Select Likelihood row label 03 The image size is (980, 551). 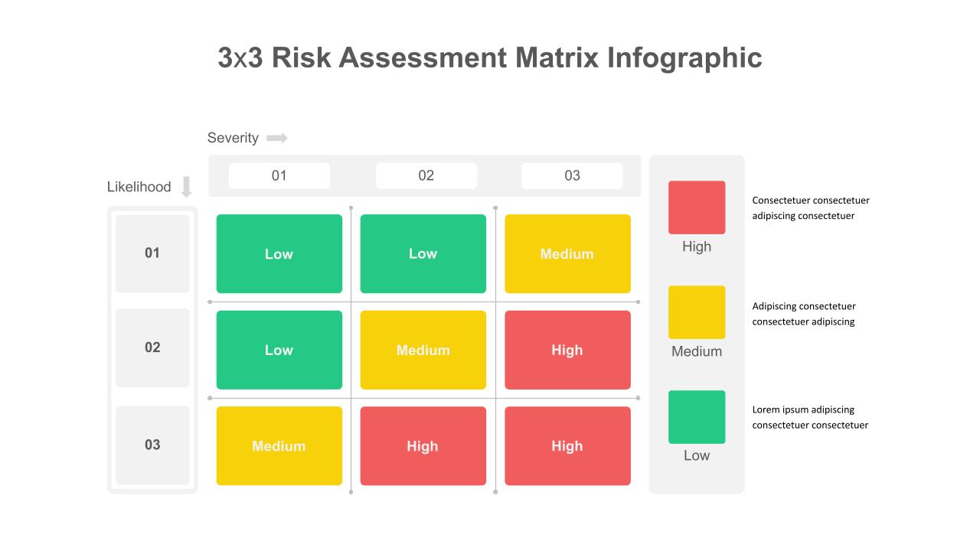pyautogui.click(x=152, y=445)
